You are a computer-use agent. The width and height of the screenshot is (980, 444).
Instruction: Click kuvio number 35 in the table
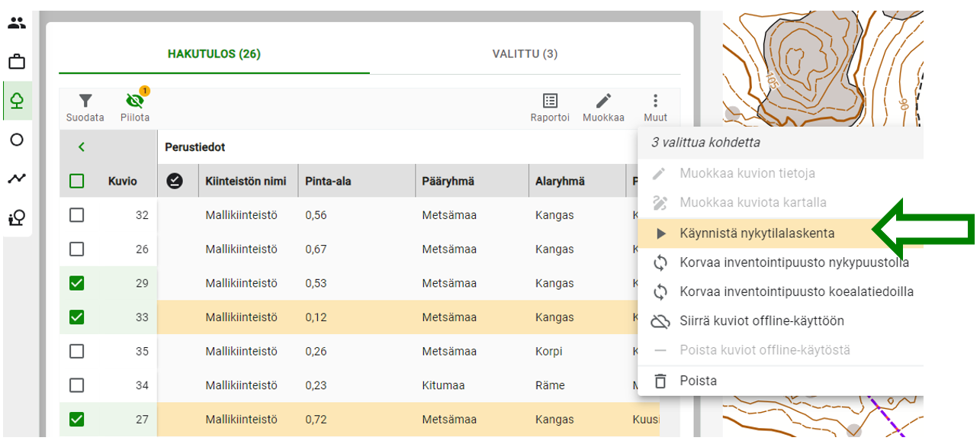point(142,351)
